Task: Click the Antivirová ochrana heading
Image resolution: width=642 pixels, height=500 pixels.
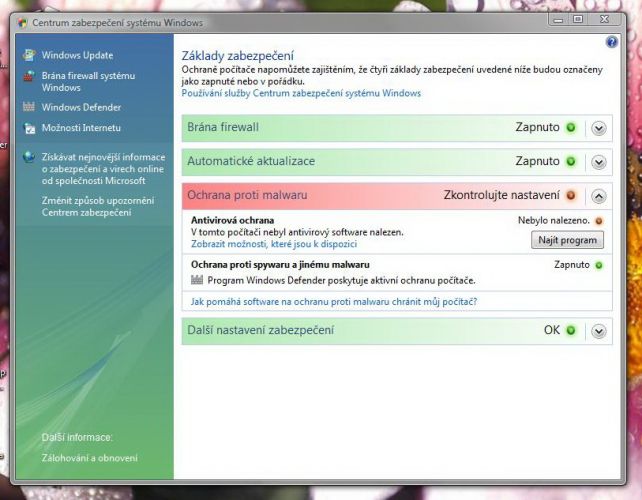Action: tap(232, 220)
